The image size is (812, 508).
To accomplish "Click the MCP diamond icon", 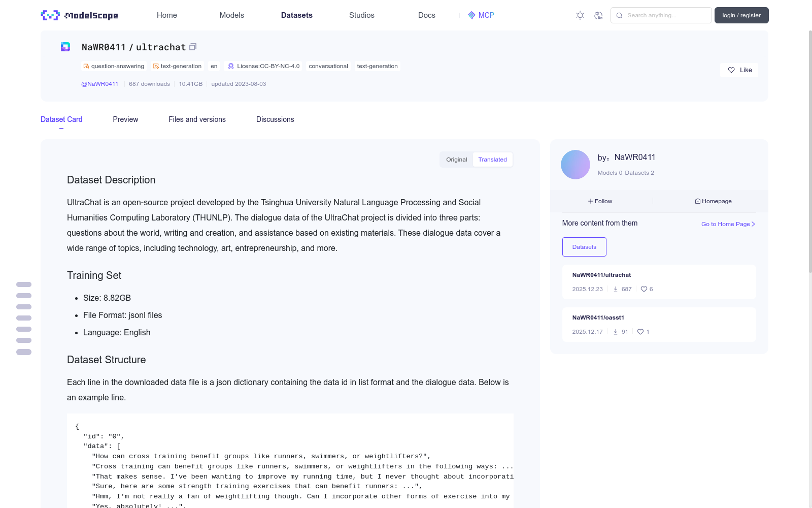I will [x=471, y=15].
